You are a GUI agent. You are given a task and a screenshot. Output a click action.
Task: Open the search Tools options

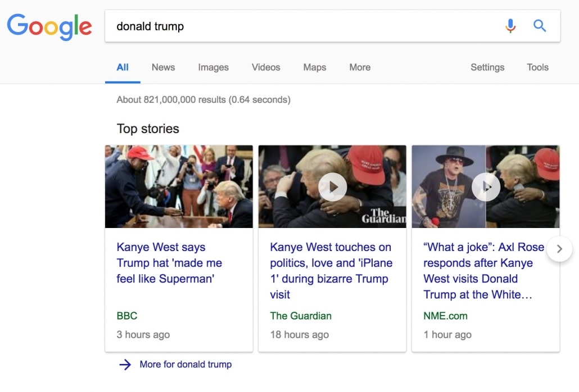(537, 67)
